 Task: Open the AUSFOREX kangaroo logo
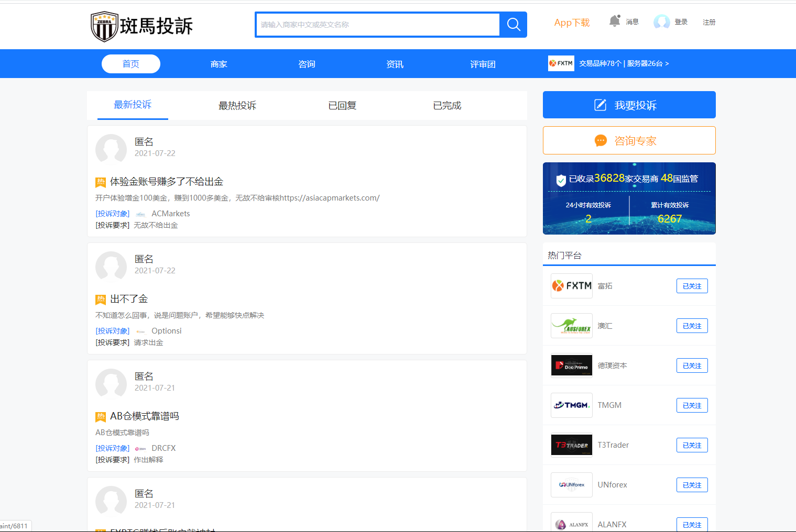pyautogui.click(x=571, y=326)
